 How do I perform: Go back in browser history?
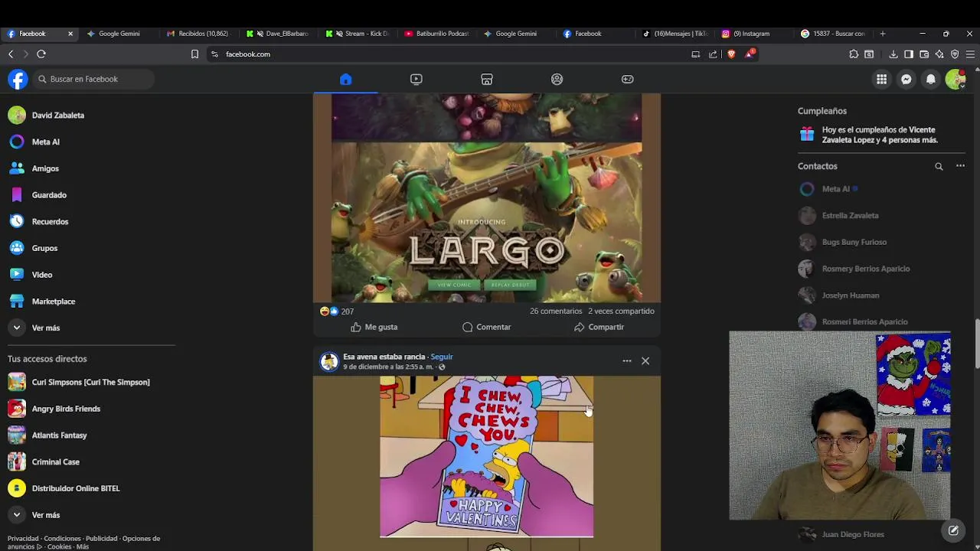click(11, 54)
